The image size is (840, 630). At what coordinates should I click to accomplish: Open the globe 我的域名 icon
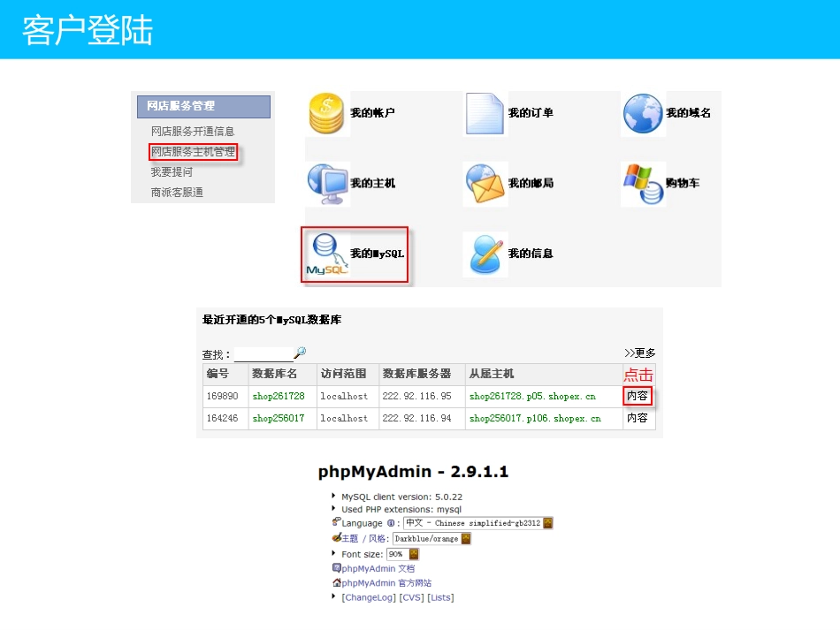(x=643, y=113)
